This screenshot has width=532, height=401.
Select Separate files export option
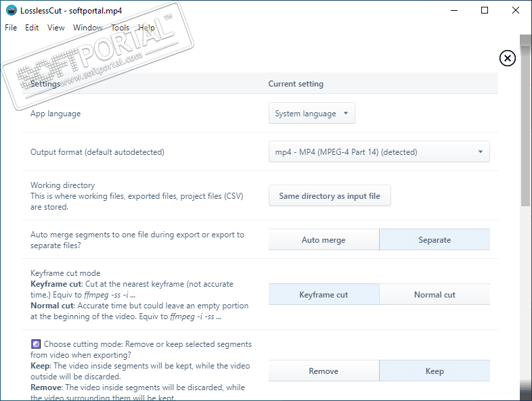(x=434, y=240)
